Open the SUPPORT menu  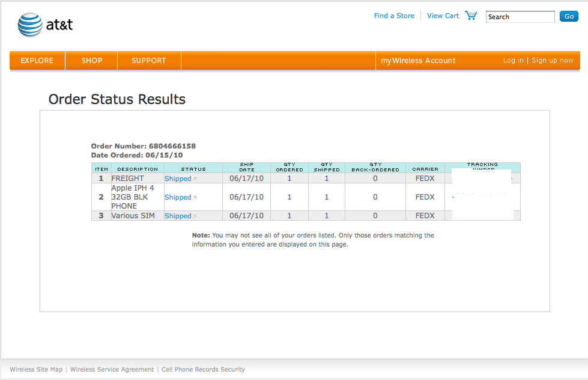coord(149,61)
